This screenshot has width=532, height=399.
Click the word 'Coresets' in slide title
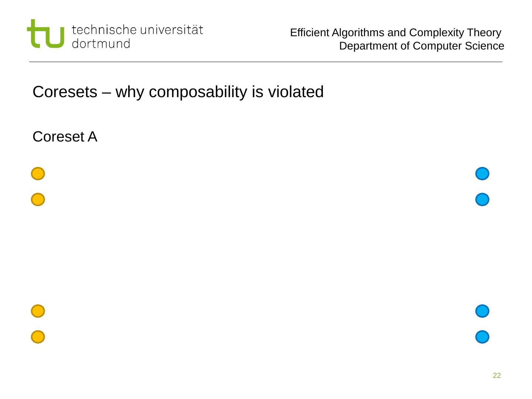65,92
